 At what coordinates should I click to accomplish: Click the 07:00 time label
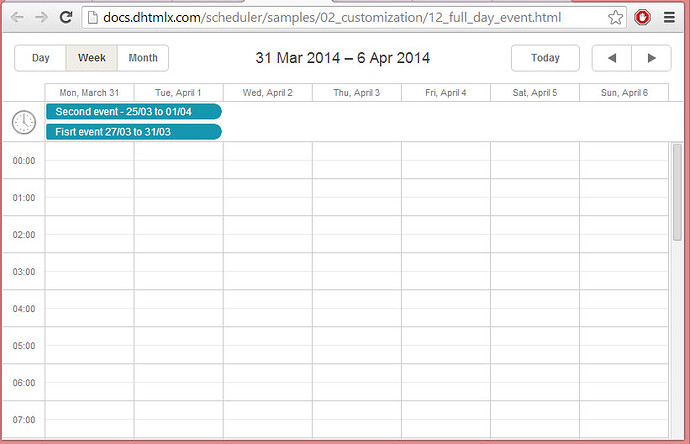[x=24, y=420]
